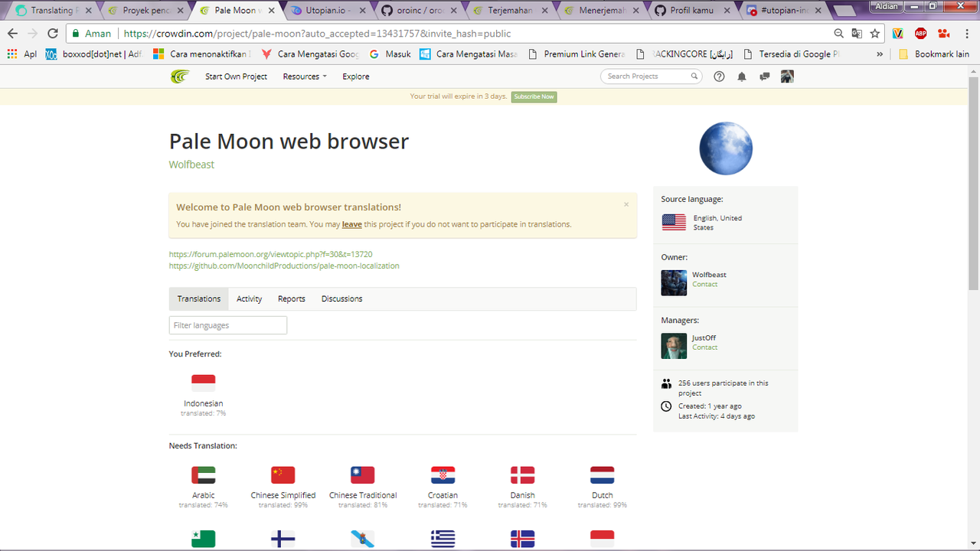The height and width of the screenshot is (551, 980).
Task: Open the boxxod[dot]net bookmark
Action: coord(93,54)
